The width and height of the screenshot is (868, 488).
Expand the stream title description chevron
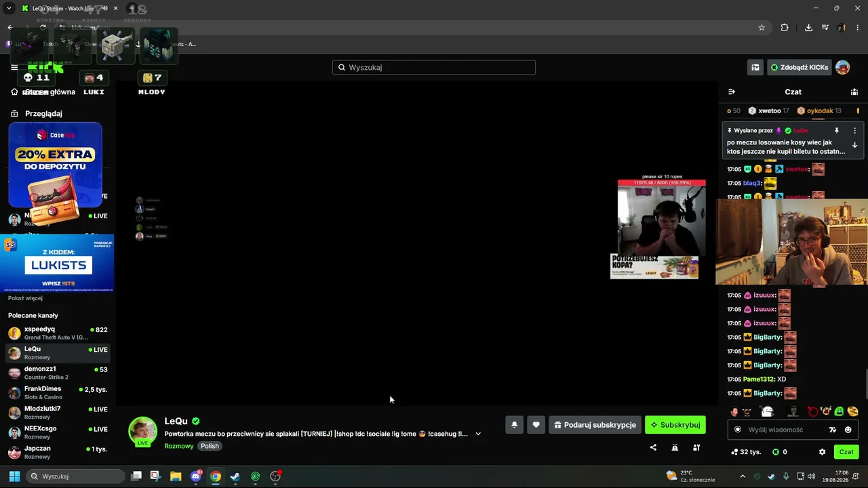(x=478, y=434)
